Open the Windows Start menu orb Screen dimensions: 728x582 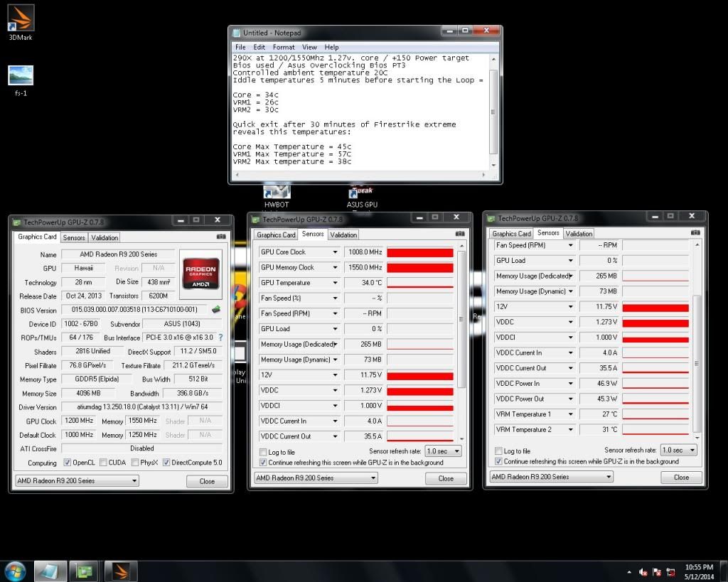(16, 570)
